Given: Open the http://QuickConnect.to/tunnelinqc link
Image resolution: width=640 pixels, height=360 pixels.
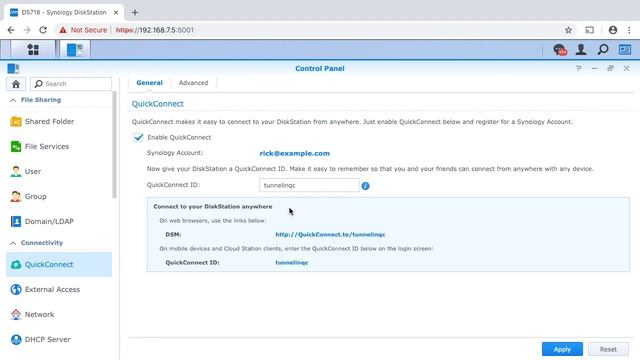Looking at the screenshot, I should click(330, 235).
